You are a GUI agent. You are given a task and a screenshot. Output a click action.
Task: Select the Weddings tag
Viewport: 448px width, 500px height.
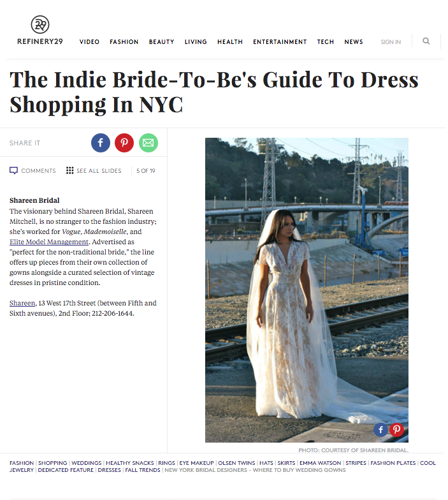coord(87,463)
